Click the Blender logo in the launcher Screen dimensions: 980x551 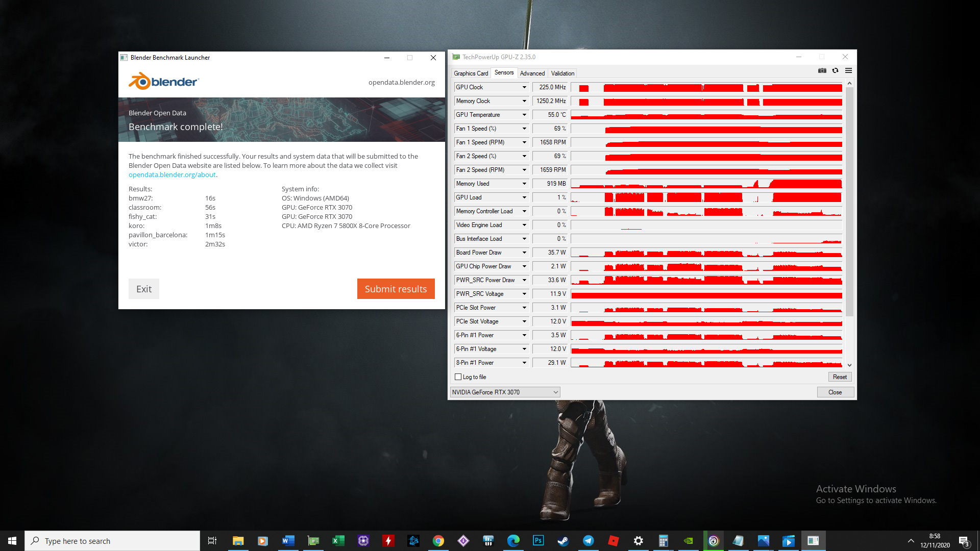point(163,81)
